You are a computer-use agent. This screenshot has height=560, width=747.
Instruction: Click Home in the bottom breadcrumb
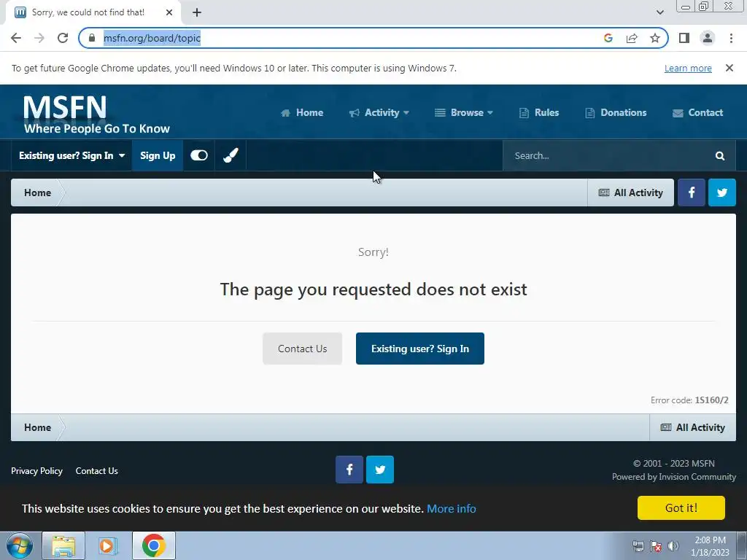tap(38, 427)
